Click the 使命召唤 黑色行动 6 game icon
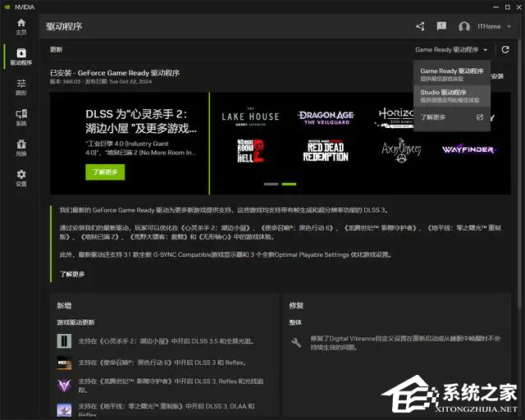Image resolution: width=525 pixels, height=420 pixels. pos(64,363)
